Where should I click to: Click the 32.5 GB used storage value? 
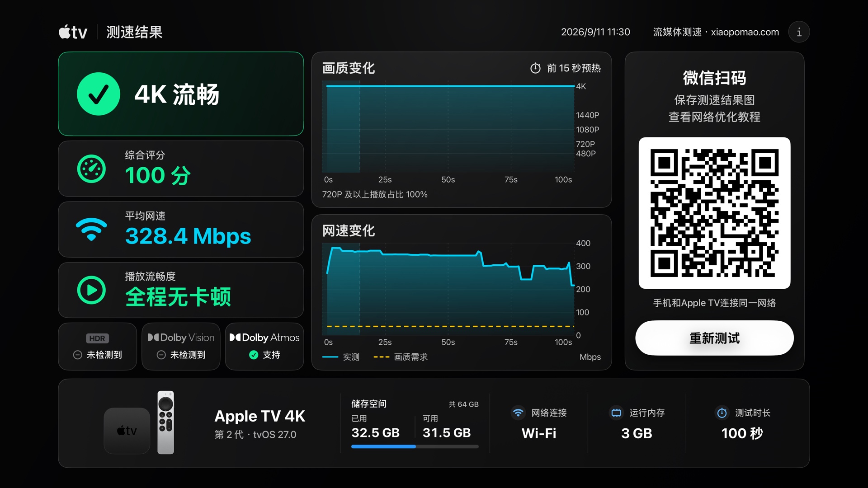coord(375,433)
